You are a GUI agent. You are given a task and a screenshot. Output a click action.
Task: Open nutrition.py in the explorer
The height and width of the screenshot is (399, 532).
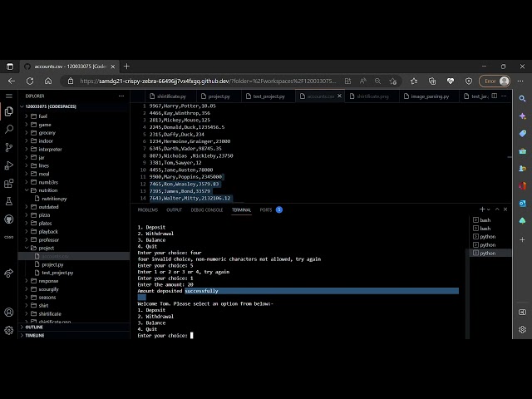pyautogui.click(x=54, y=199)
